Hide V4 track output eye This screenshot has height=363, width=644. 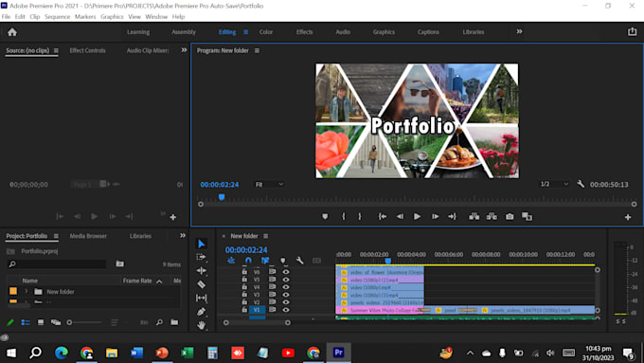286,287
